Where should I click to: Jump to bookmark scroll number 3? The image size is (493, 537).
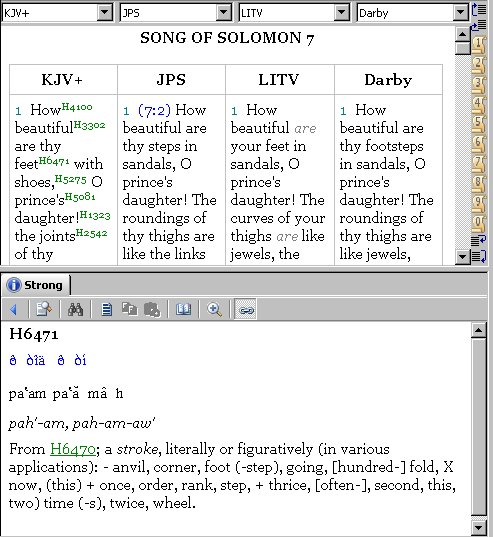[479, 84]
